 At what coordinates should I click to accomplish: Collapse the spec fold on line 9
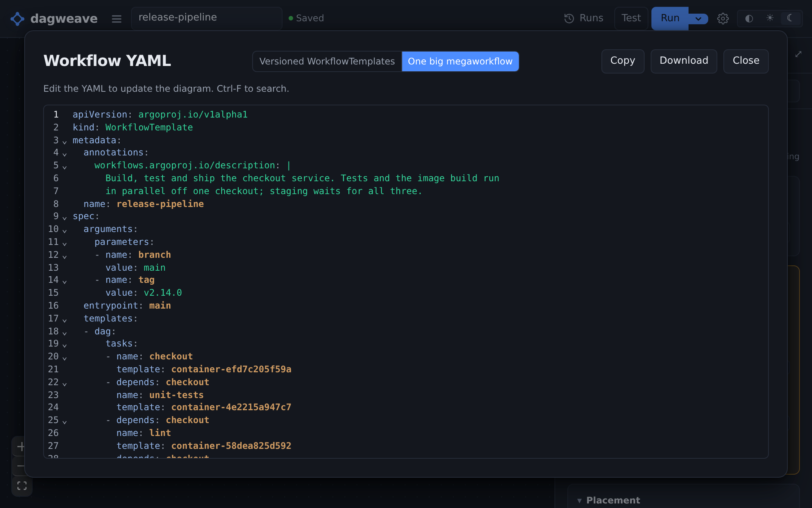point(64,218)
